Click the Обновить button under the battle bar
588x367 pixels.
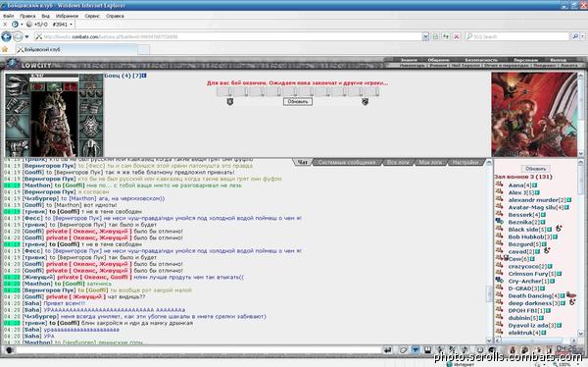click(x=298, y=101)
